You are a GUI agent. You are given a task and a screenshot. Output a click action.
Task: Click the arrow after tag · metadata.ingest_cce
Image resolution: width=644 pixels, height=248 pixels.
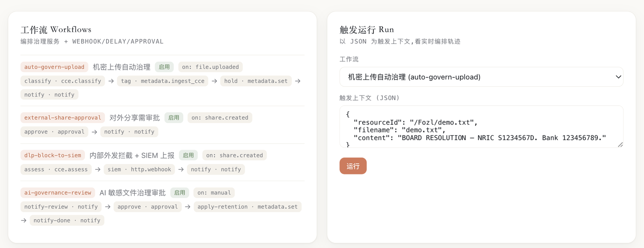(215, 81)
